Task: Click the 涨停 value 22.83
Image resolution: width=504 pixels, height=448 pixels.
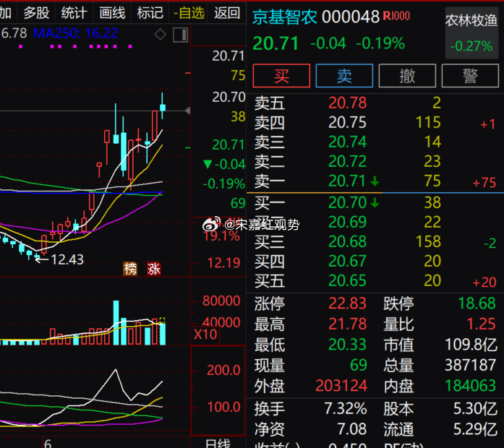Action: [348, 303]
